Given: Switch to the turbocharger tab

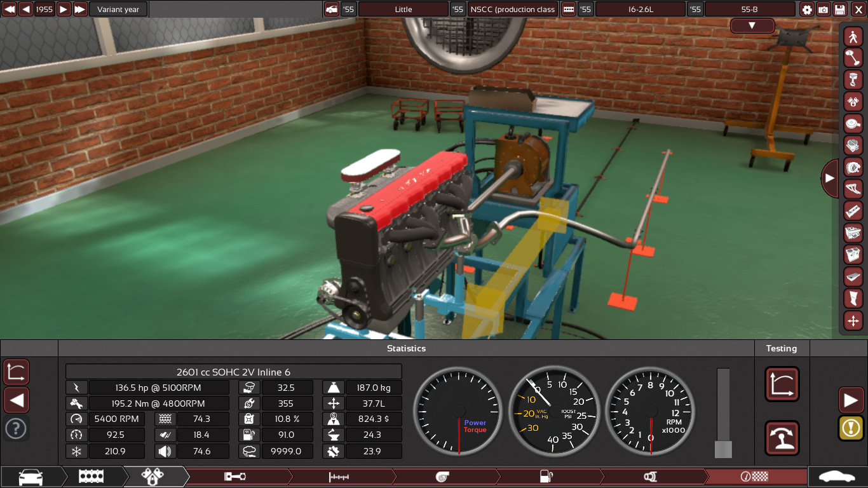Looking at the screenshot, I should tap(445, 477).
